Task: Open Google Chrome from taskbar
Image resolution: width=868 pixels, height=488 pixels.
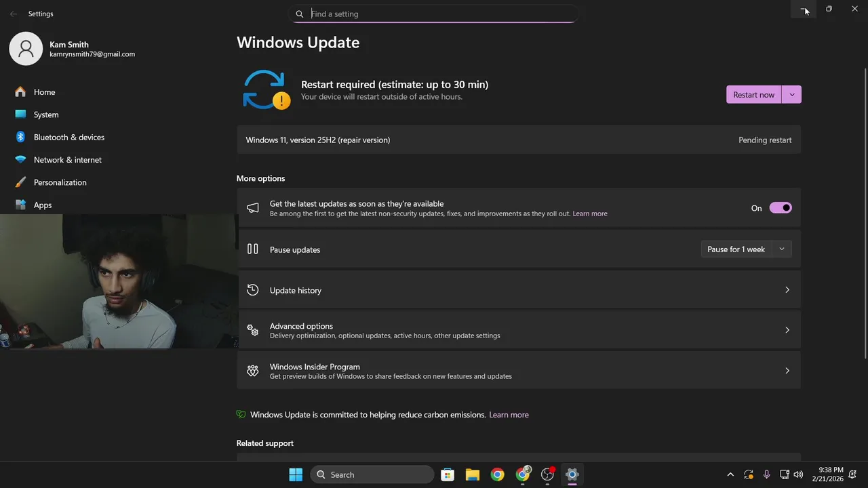Action: click(x=498, y=474)
